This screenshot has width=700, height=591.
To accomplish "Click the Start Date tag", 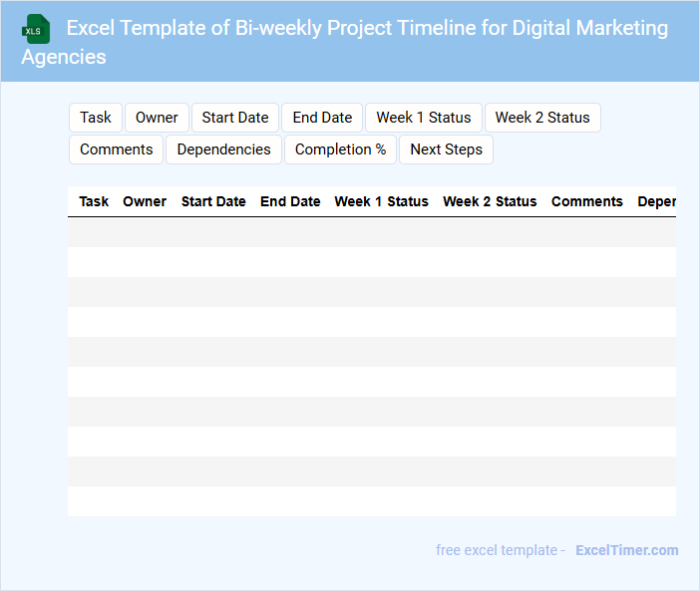I will 235,118.
